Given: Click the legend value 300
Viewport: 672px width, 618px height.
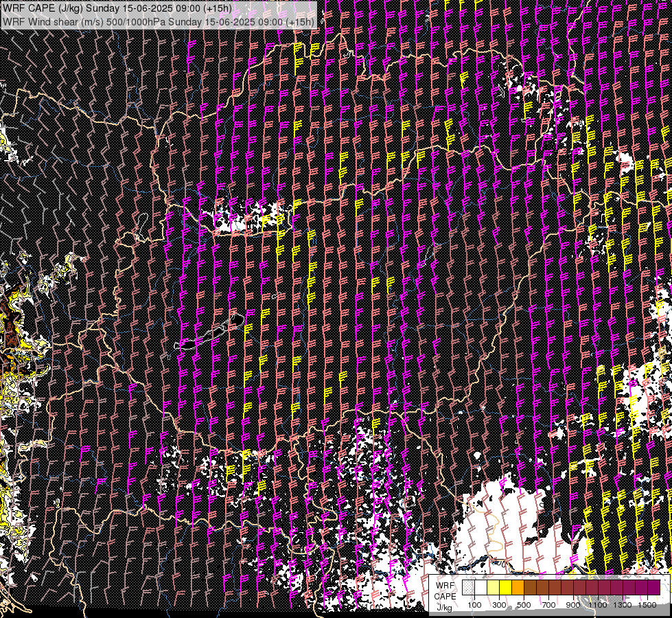Looking at the screenshot, I should point(499,605).
